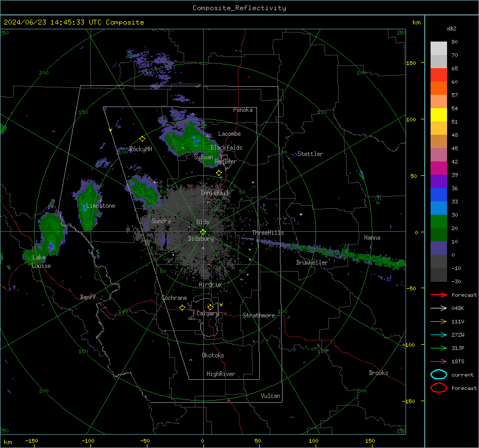This screenshot has height=448, width=479.
Task: Click the Innisfail town label
Action: (x=214, y=193)
